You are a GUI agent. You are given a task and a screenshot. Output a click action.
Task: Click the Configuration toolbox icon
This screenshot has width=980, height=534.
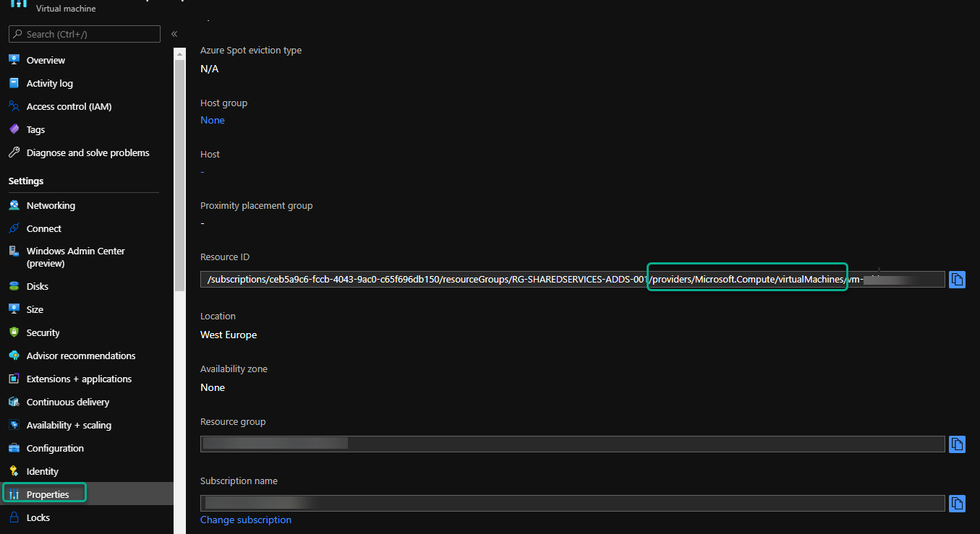pos(14,448)
